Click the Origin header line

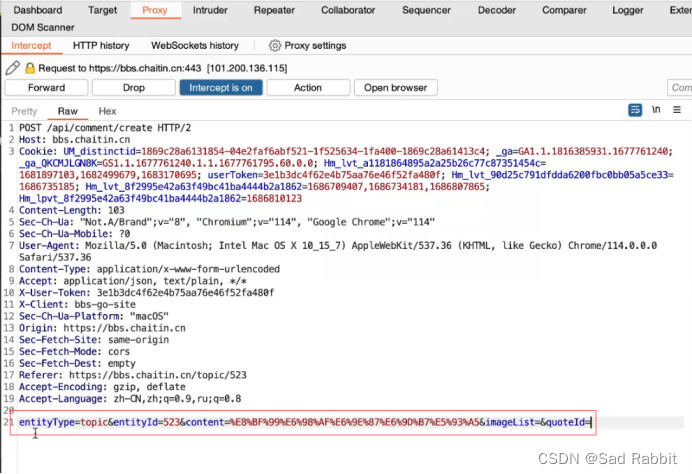point(102,328)
